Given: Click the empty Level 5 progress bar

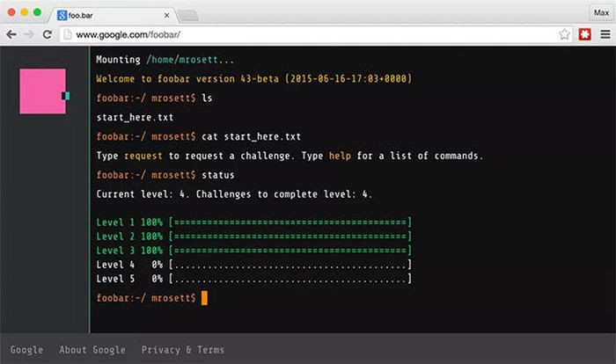Looking at the screenshot, I should [290, 278].
